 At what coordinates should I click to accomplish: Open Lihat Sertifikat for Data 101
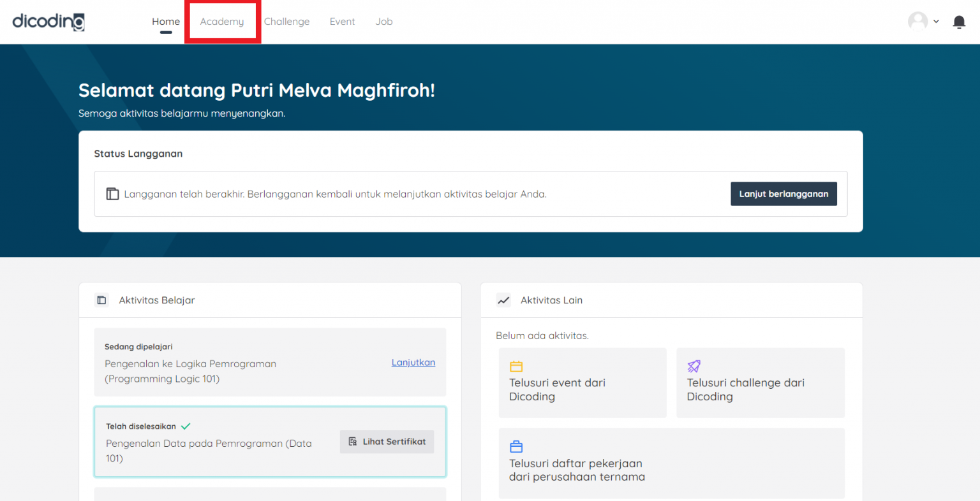tap(387, 441)
